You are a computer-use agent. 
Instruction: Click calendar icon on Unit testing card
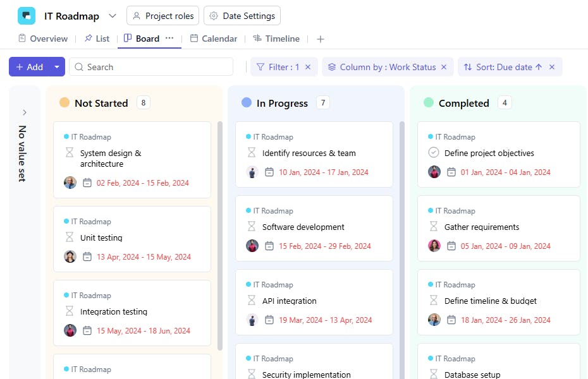coord(87,257)
